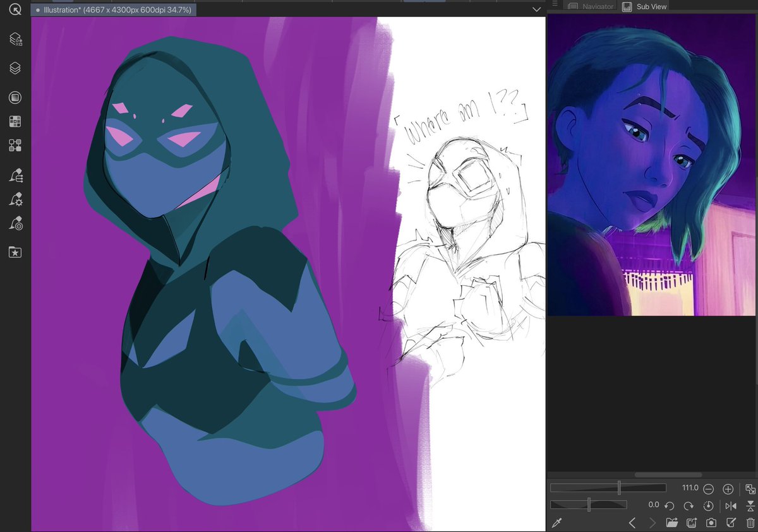Open the Color Set grid palette
Image resolution: width=758 pixels, height=532 pixels.
[x=15, y=122]
